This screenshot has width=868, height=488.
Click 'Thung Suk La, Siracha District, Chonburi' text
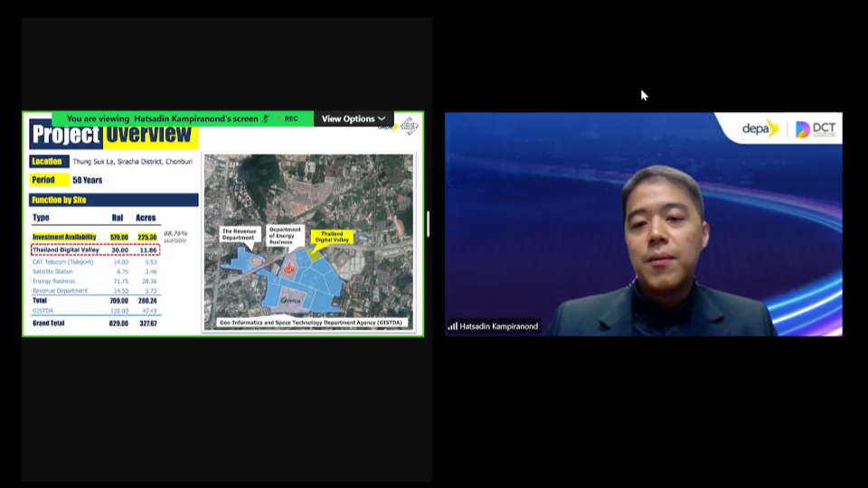click(x=132, y=162)
